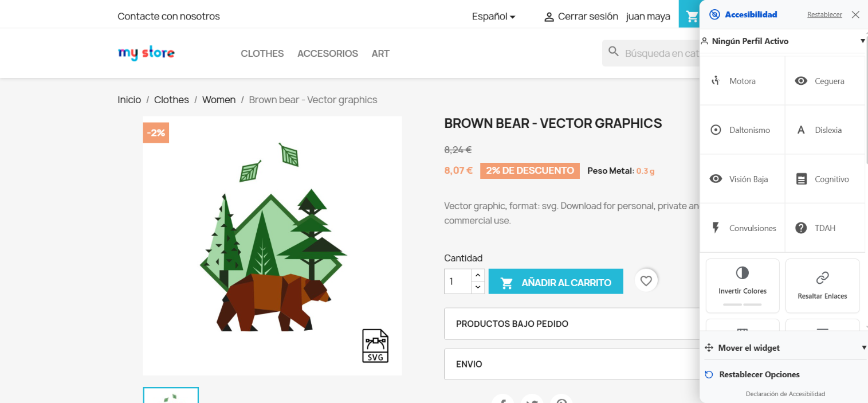This screenshot has height=403, width=868.
Task: Click the Añadir al carrito button
Action: pyautogui.click(x=555, y=281)
